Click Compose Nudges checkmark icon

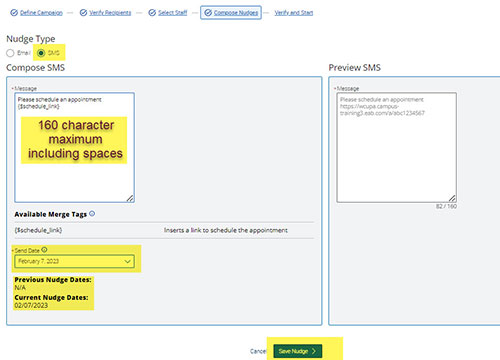coord(208,13)
